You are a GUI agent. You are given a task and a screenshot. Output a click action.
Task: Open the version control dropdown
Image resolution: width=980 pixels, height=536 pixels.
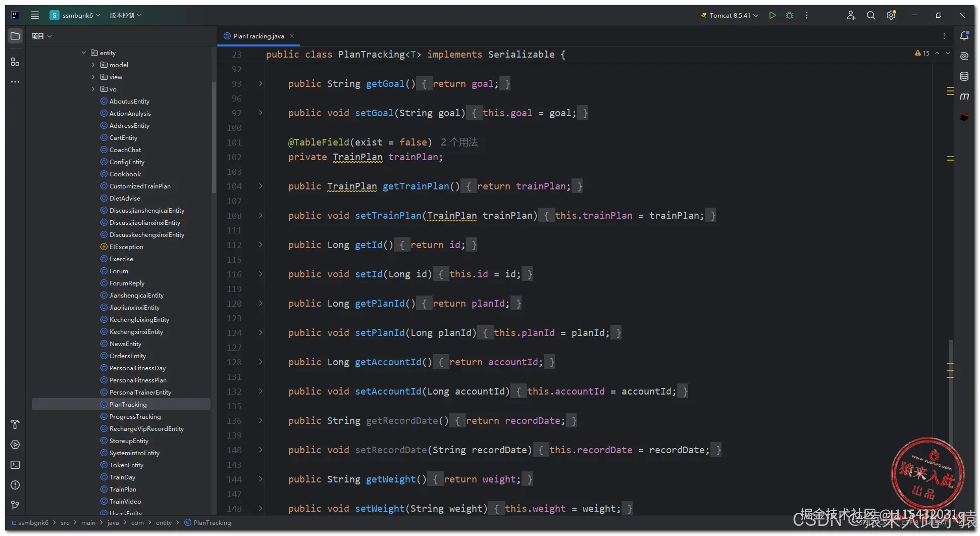click(x=126, y=15)
